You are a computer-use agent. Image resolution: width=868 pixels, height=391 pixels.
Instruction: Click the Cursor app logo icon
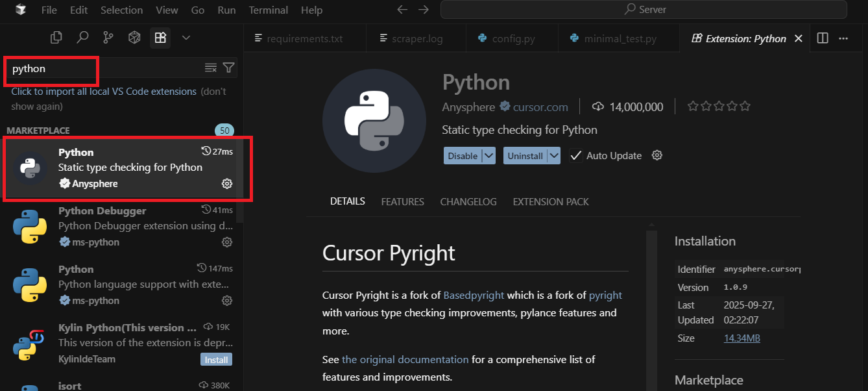[x=21, y=10]
